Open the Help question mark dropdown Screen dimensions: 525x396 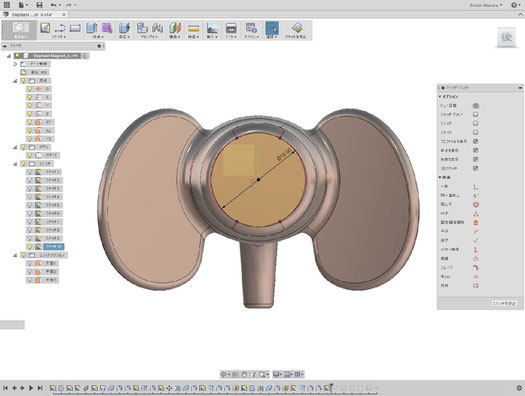point(515,5)
